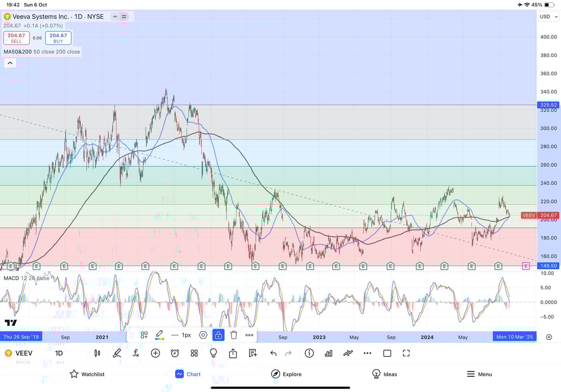This screenshot has width=561, height=392.
Task: Select the drawing pencil tool in bottom toolbar
Action: coord(116,353)
